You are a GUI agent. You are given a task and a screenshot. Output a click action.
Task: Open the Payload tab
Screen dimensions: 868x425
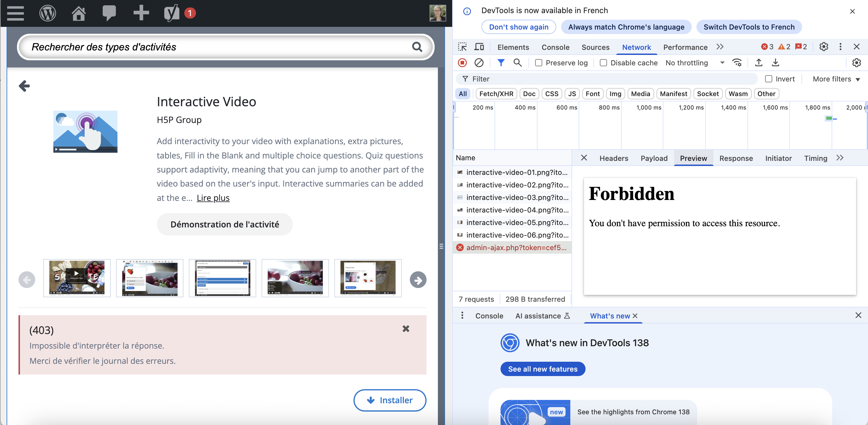tap(654, 158)
